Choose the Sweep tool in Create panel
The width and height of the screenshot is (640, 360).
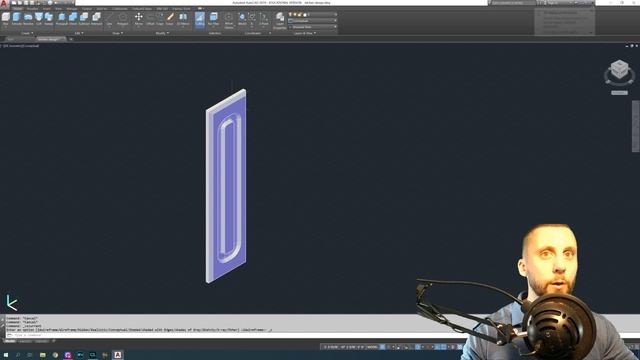coord(49,18)
